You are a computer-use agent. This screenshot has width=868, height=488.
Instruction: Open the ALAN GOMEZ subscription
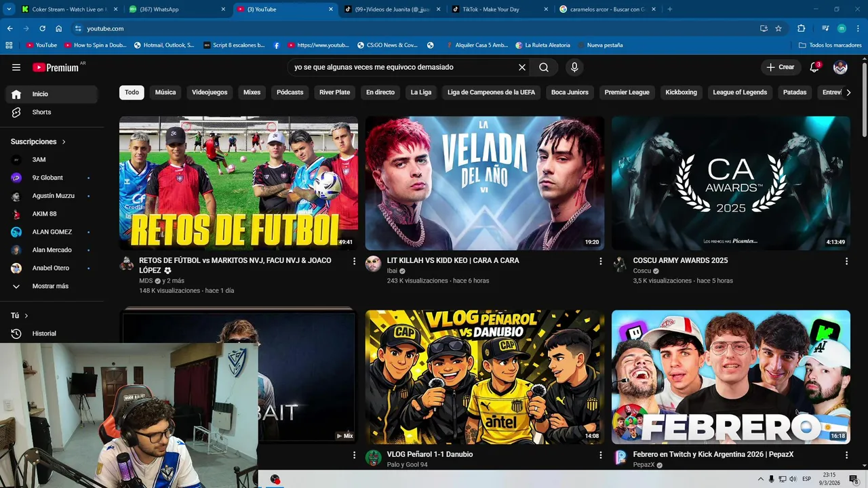[51, 232]
